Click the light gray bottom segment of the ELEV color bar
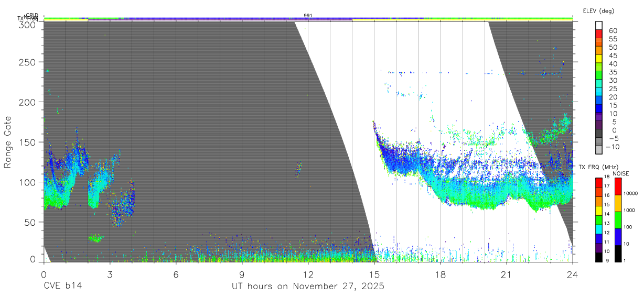 point(599,150)
